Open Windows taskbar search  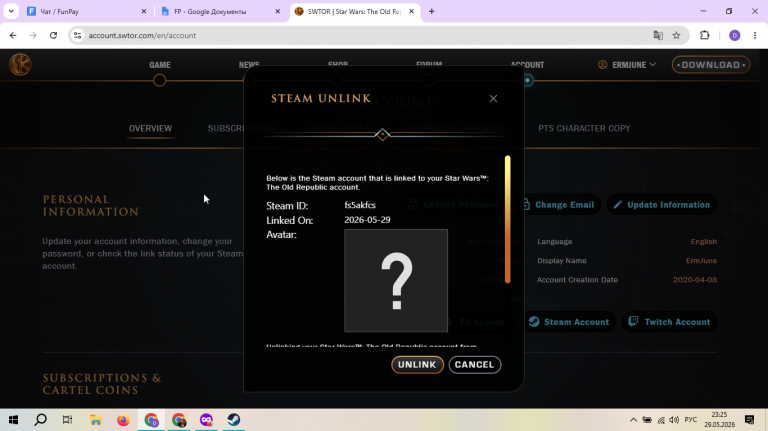(41, 420)
